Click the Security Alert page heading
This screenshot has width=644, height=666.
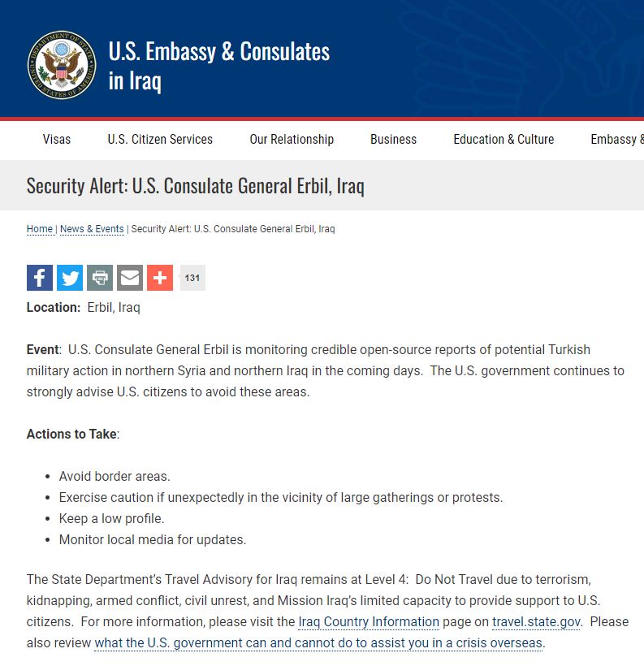click(x=195, y=186)
